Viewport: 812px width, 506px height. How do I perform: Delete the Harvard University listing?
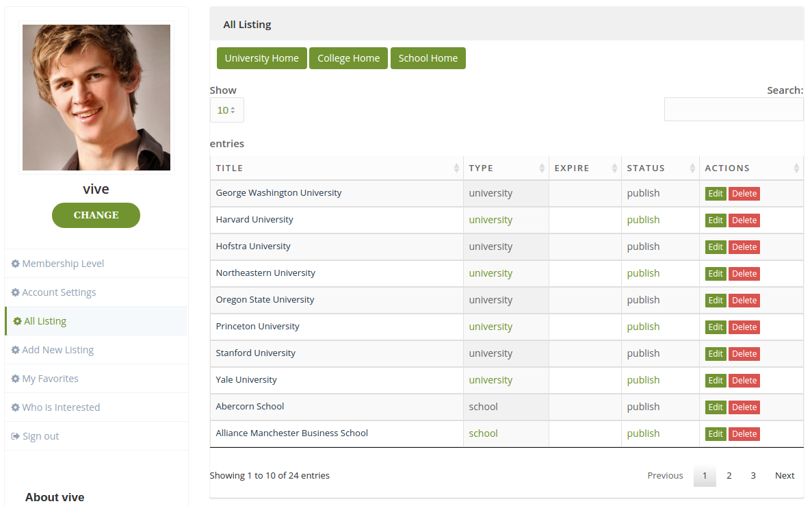click(x=744, y=220)
